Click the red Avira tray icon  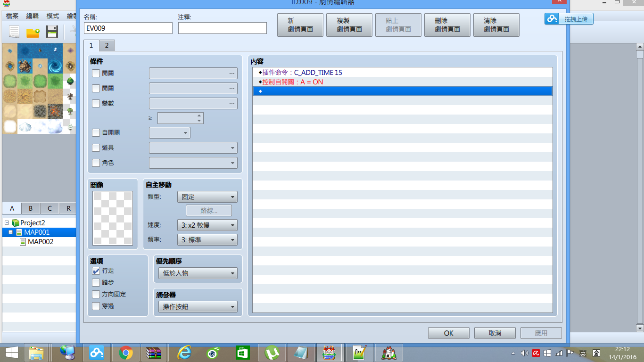536,353
